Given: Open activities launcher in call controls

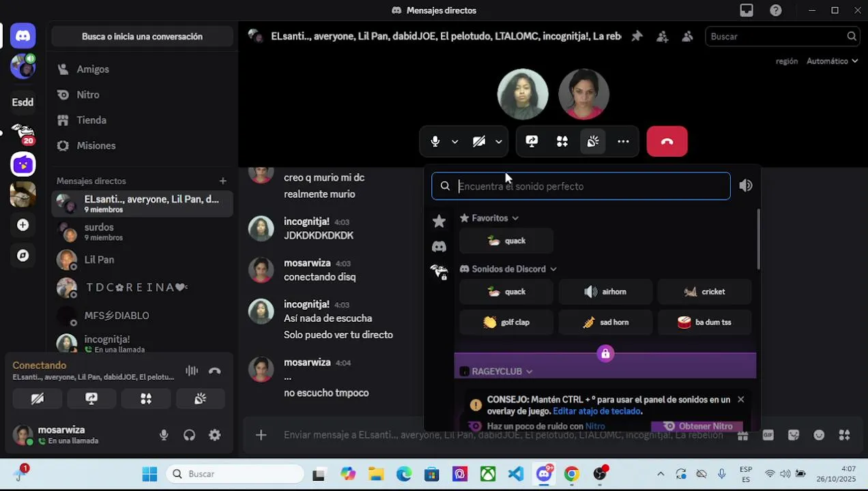Looking at the screenshot, I should tap(562, 142).
